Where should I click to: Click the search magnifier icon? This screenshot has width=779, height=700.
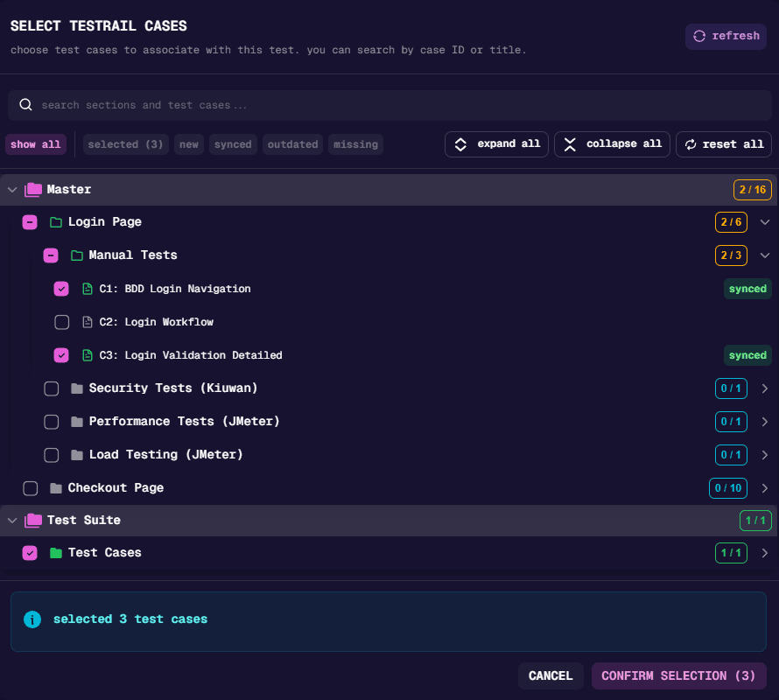pyautogui.click(x=26, y=105)
